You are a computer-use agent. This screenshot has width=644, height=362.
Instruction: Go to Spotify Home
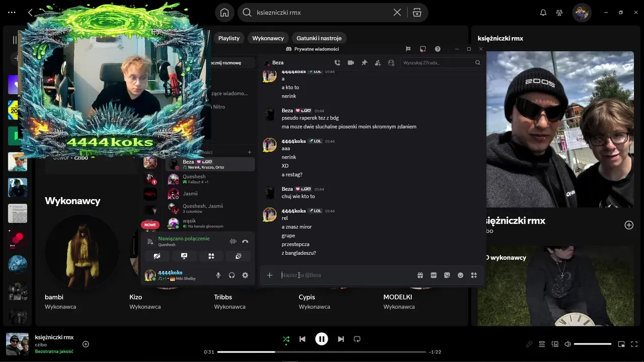(224, 13)
